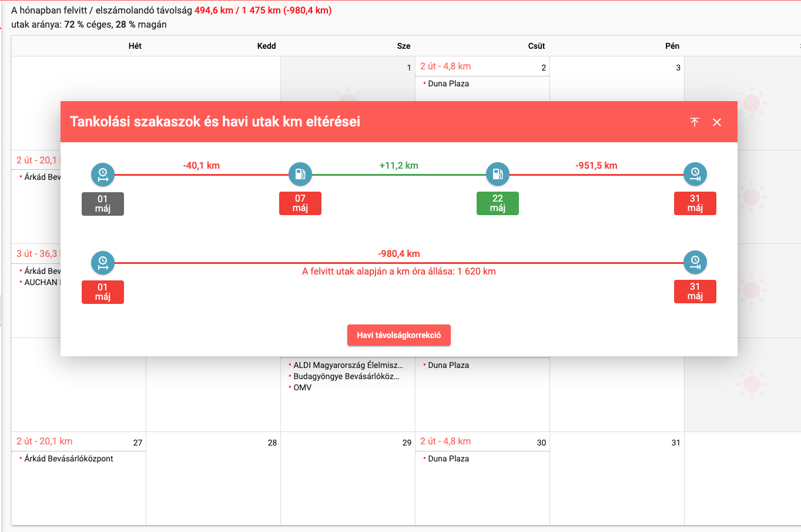Click the start odometer icon on monthly -980,4 km line
The image size is (801, 532).
pos(103,262)
